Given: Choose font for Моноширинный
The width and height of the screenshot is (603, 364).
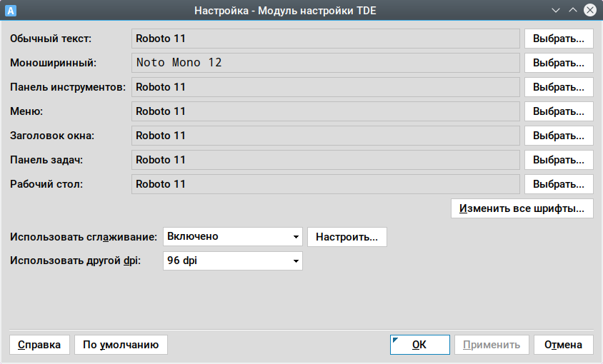Looking at the screenshot, I should [559, 63].
